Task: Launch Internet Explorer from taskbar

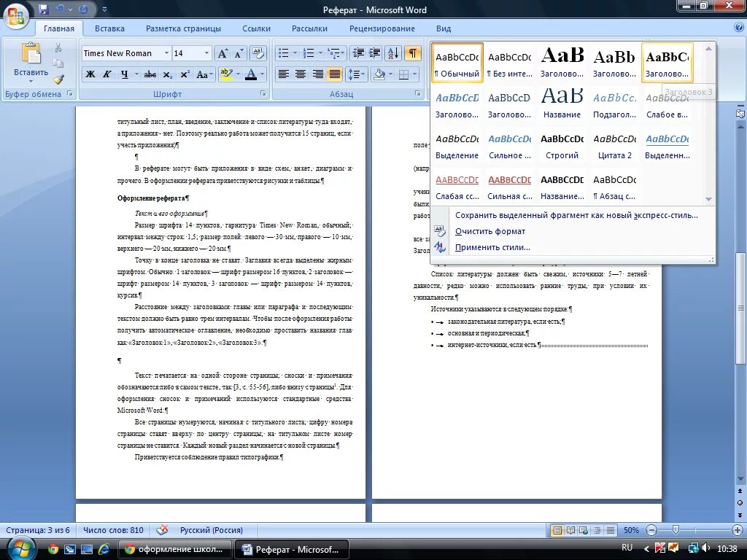Action: [x=104, y=549]
